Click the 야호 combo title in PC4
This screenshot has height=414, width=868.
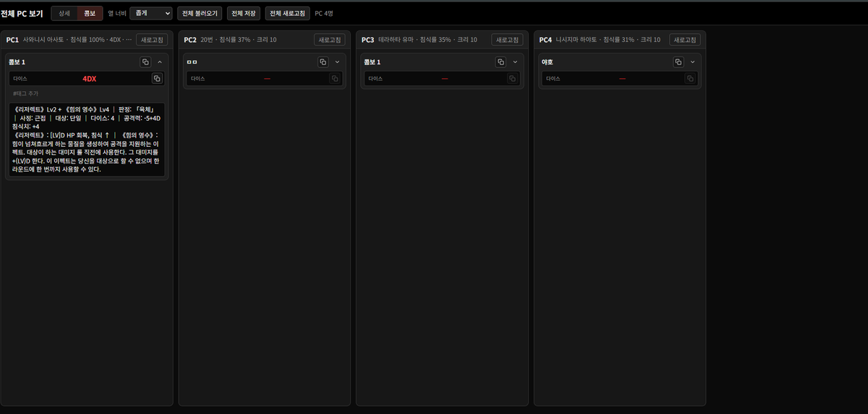548,62
